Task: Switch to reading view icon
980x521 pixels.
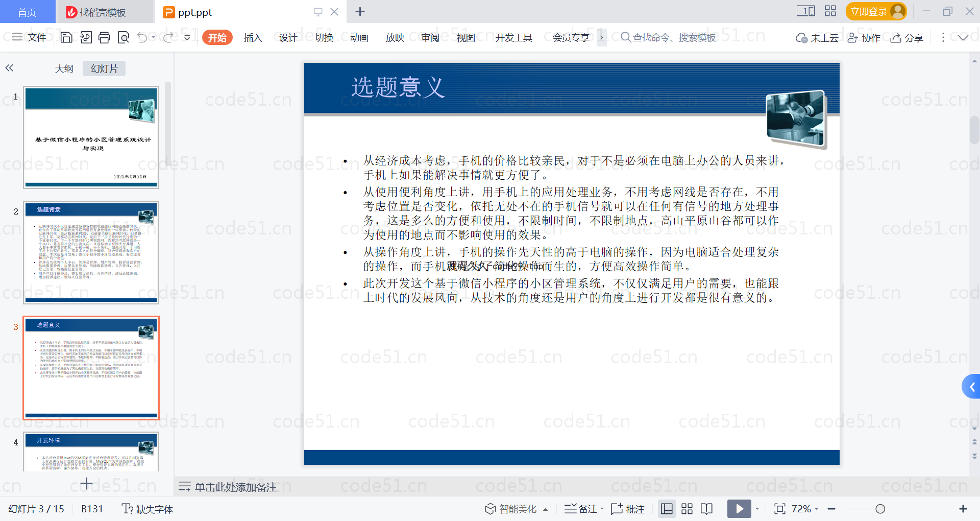Action: click(707, 509)
